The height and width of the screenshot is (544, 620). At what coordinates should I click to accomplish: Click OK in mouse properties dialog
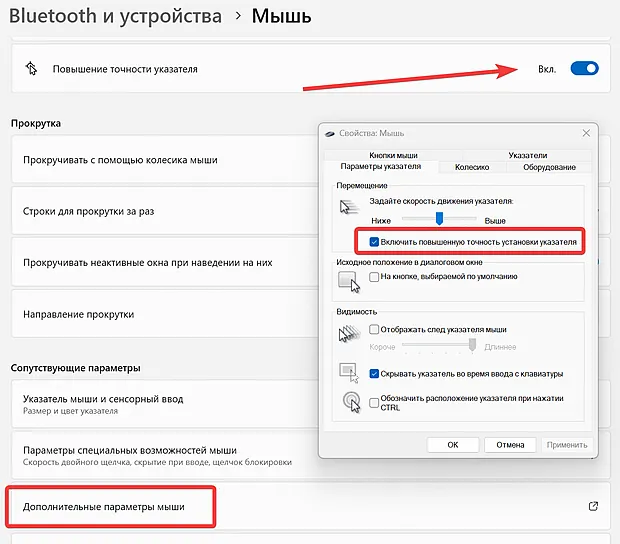[453, 445]
